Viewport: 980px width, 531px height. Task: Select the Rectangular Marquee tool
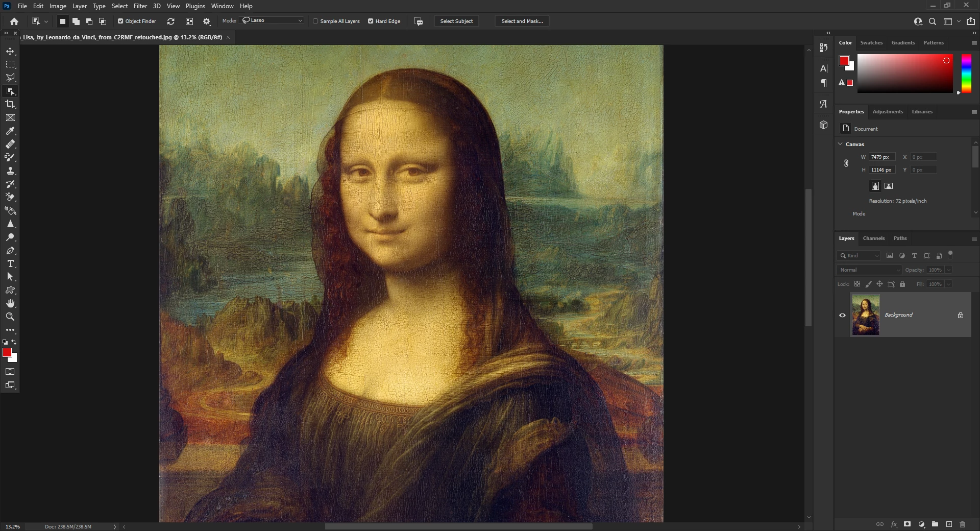10,64
